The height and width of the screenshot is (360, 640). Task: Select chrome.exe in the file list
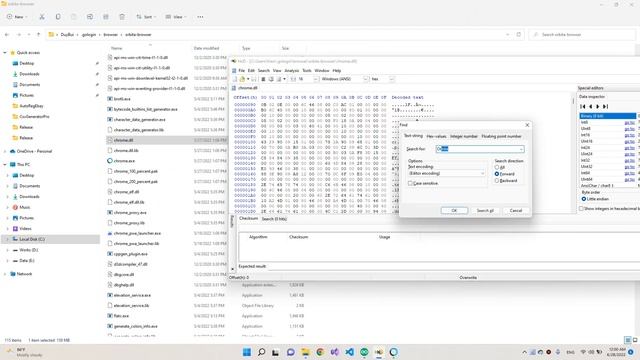(124, 161)
